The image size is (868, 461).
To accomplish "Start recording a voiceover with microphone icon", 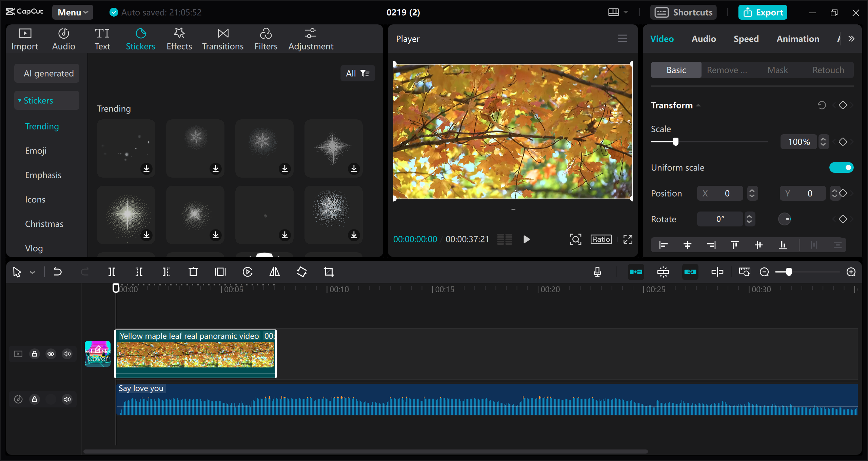I will (x=598, y=272).
